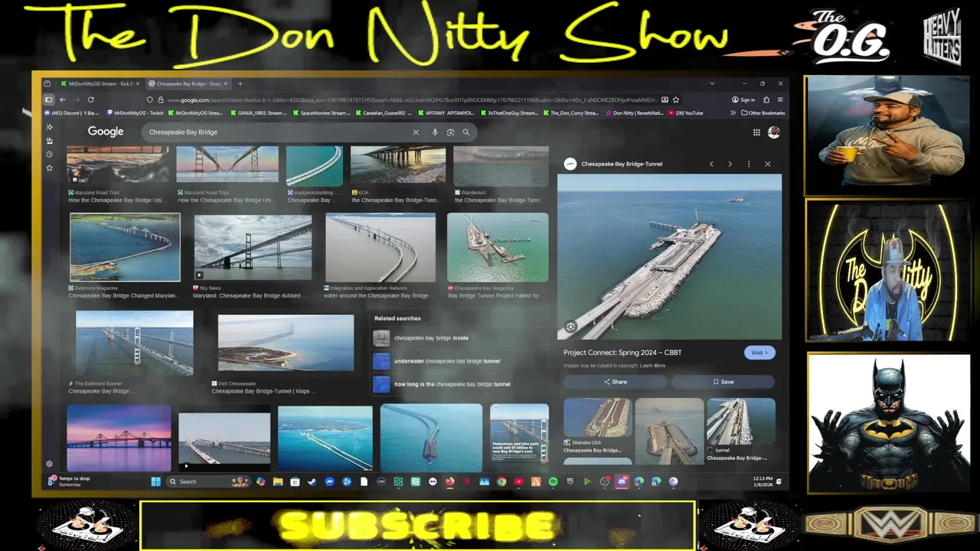Viewport: 980px width, 551px height.
Task: Click the Visit button
Action: tap(759, 353)
